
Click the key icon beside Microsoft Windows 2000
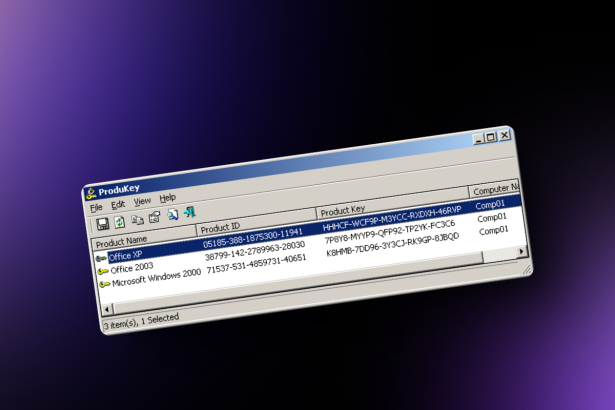[x=104, y=284]
